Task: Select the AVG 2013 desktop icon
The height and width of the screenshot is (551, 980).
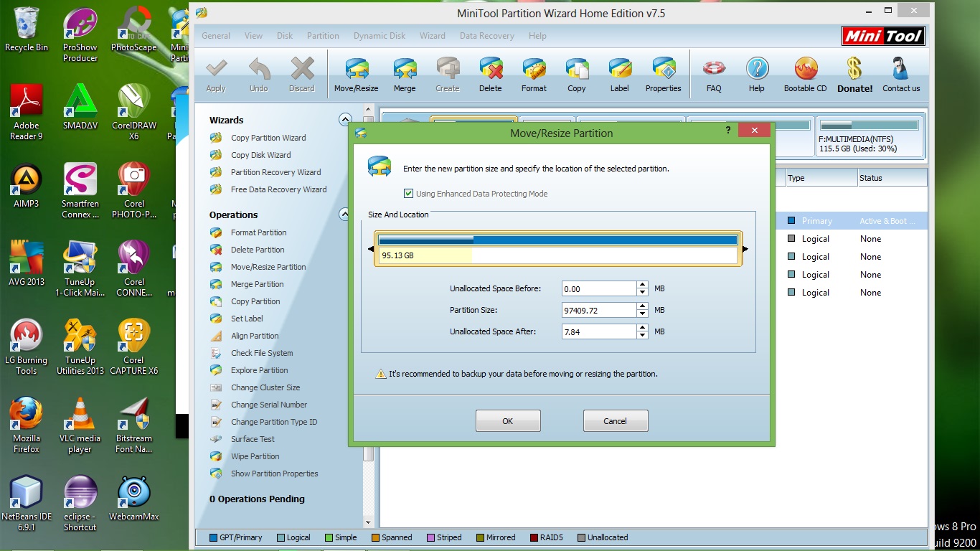Action: [27, 263]
